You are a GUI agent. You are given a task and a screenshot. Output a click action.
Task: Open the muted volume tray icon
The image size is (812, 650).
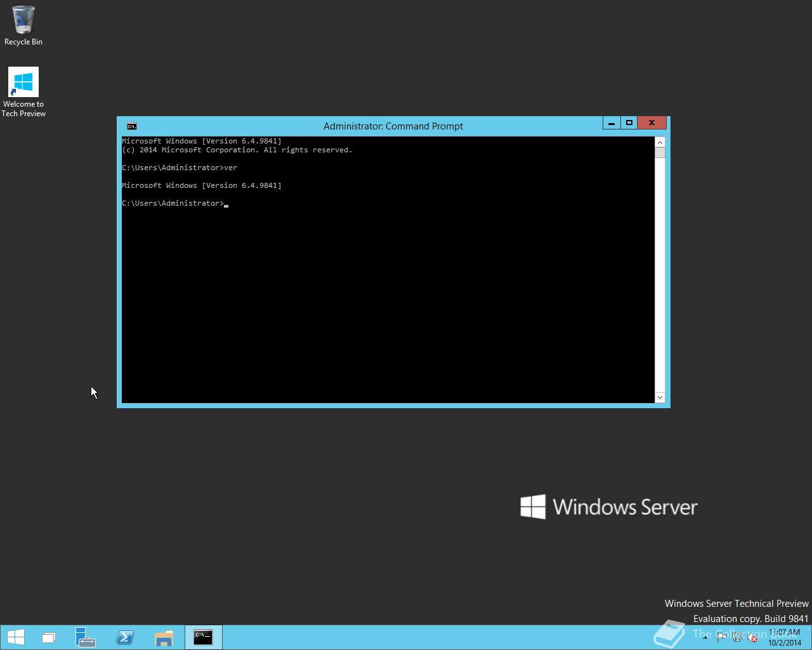coord(752,637)
